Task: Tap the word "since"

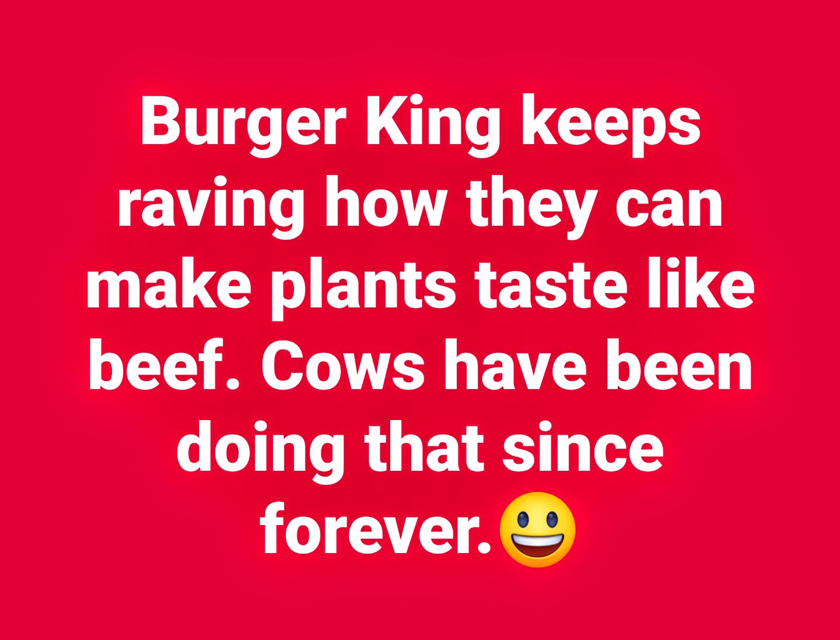Action: pos(583,449)
